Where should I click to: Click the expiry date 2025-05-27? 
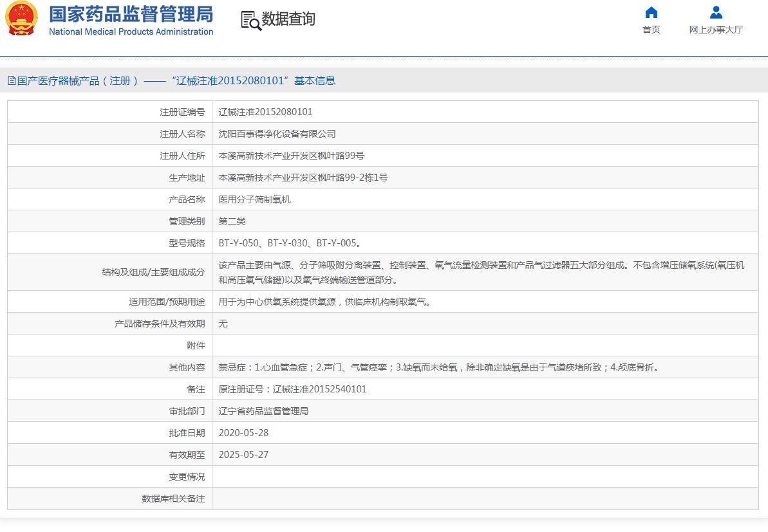[x=243, y=455]
